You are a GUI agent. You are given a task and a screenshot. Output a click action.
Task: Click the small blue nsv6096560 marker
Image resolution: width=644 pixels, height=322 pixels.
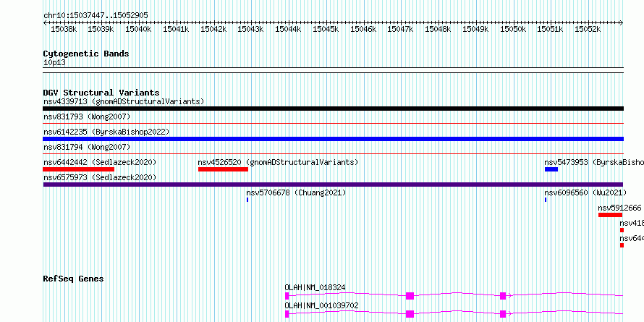click(546, 200)
